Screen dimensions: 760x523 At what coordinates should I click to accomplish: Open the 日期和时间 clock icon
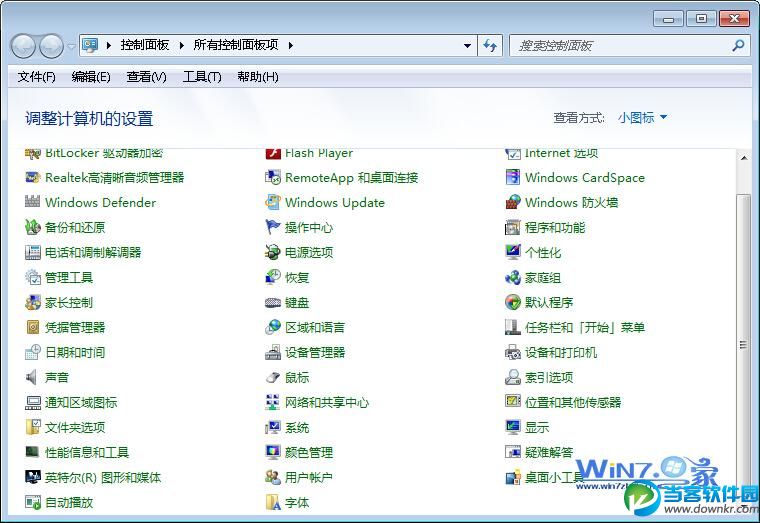pos(32,352)
